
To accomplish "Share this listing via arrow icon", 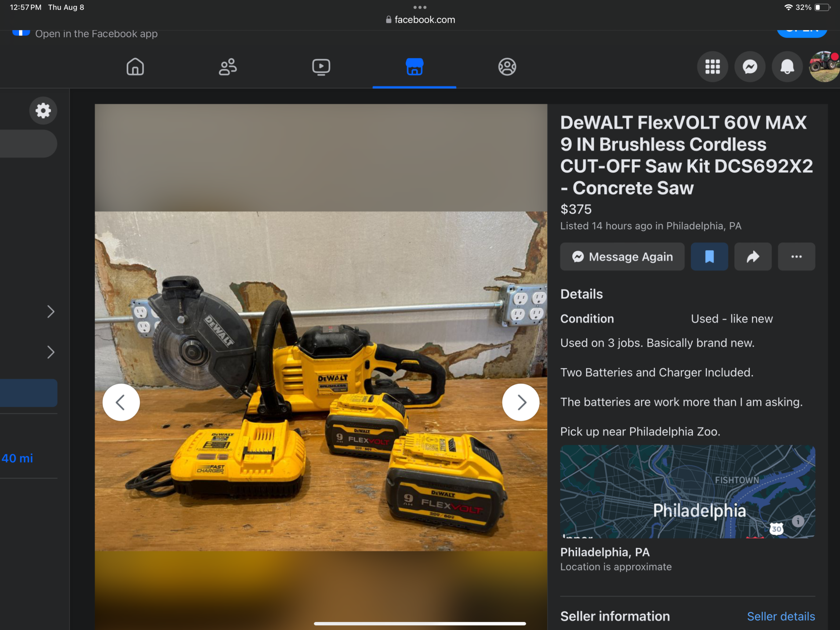I will (x=753, y=257).
